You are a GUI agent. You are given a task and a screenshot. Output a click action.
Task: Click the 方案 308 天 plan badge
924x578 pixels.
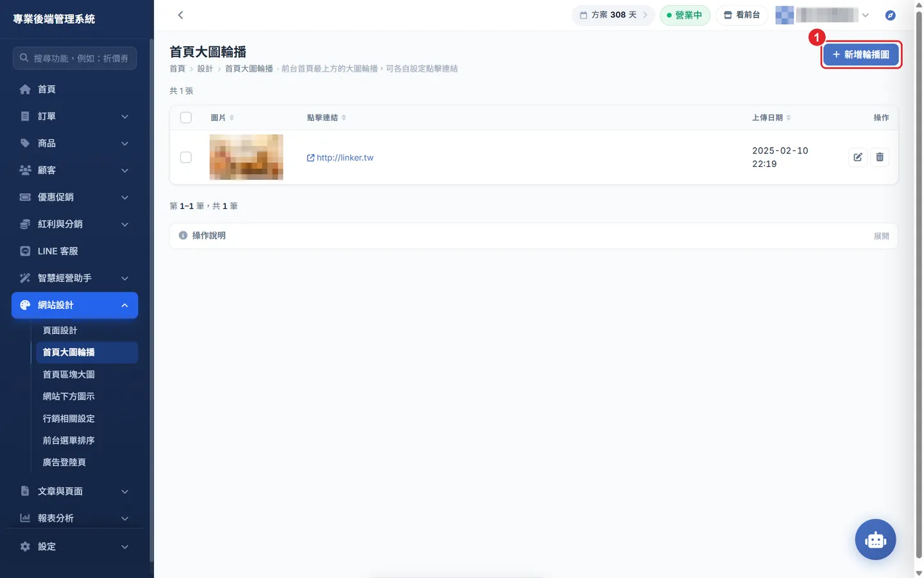click(613, 15)
